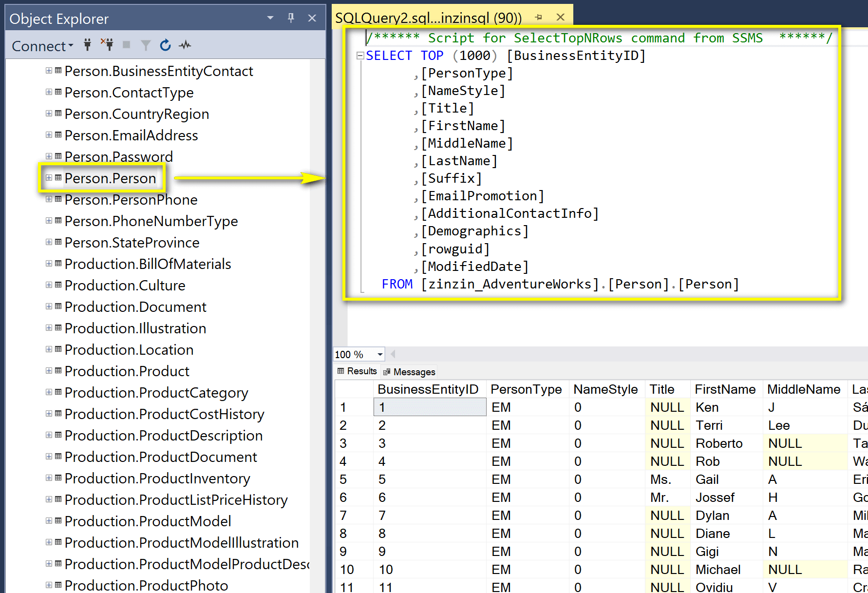Expand Person.BusinessEntityContact table node
Screen dimensions: 868x593
click(49, 71)
